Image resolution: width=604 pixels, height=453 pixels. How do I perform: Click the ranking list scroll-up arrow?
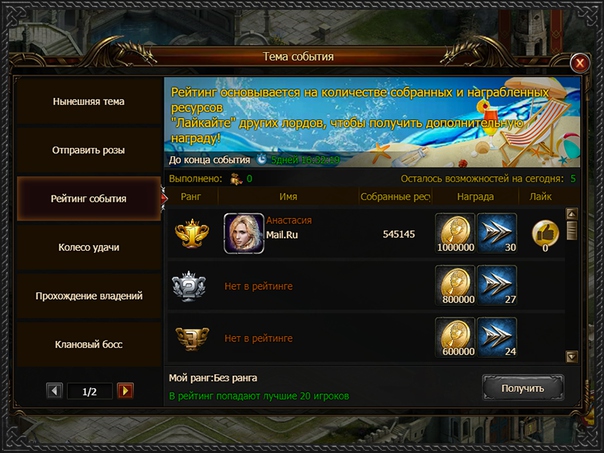point(572,214)
